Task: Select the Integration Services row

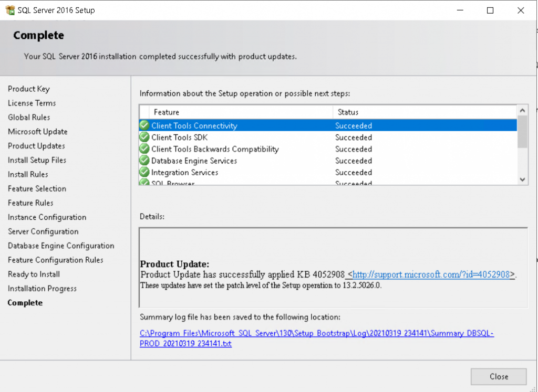Action: (328, 172)
